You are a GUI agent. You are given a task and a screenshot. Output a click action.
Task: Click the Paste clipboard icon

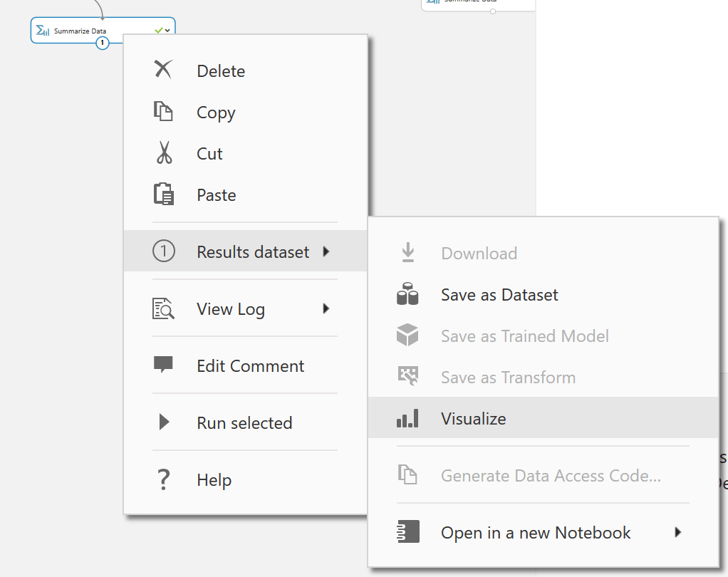164,194
